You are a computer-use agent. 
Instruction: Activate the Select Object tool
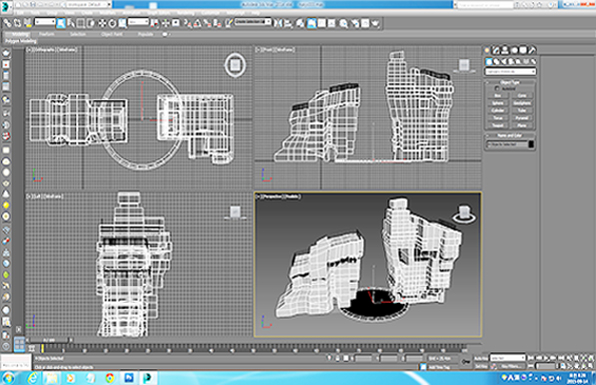(61, 23)
